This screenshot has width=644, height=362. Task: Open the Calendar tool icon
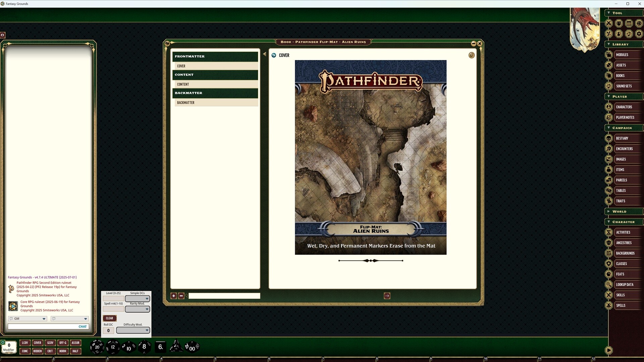[629, 23]
